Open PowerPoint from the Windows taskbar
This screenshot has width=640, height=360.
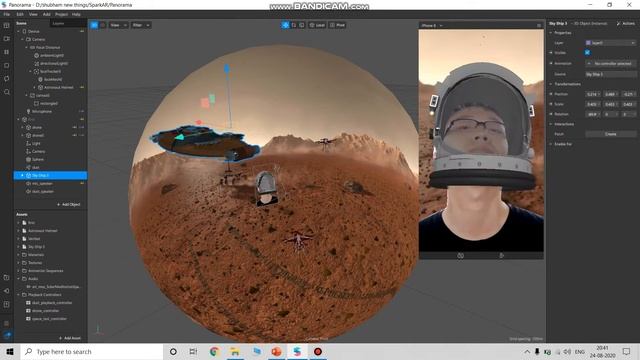(x=276, y=351)
